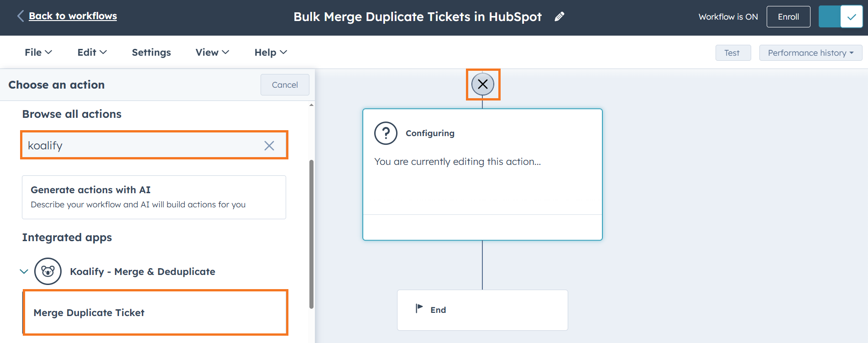
Task: Clear the koalify search with X icon
Action: [269, 146]
